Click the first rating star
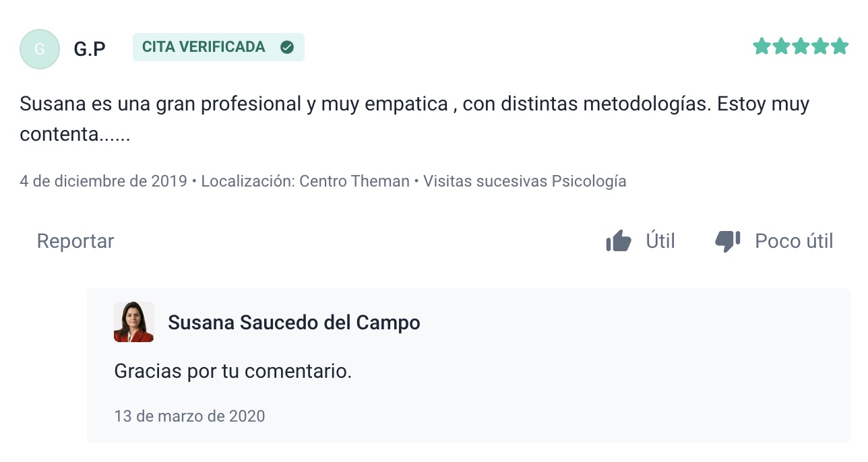Viewport: 868px width, 462px height. tap(762, 46)
